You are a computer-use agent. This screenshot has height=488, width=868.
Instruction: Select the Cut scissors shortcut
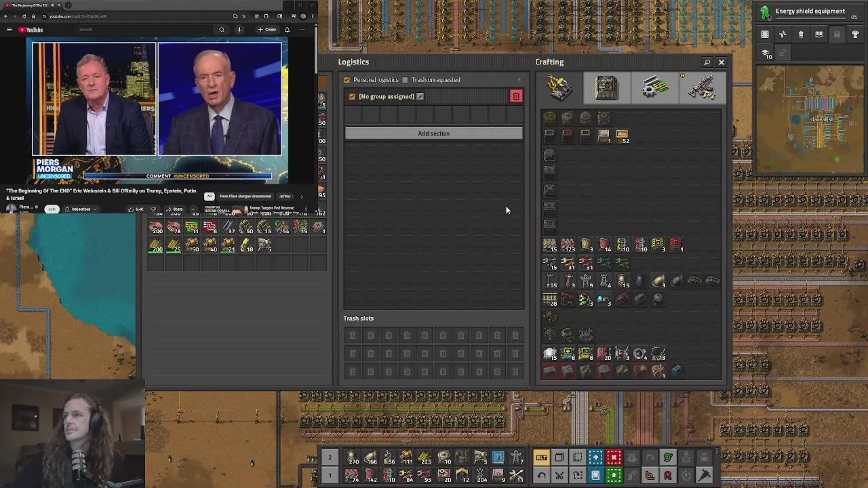pos(559,476)
